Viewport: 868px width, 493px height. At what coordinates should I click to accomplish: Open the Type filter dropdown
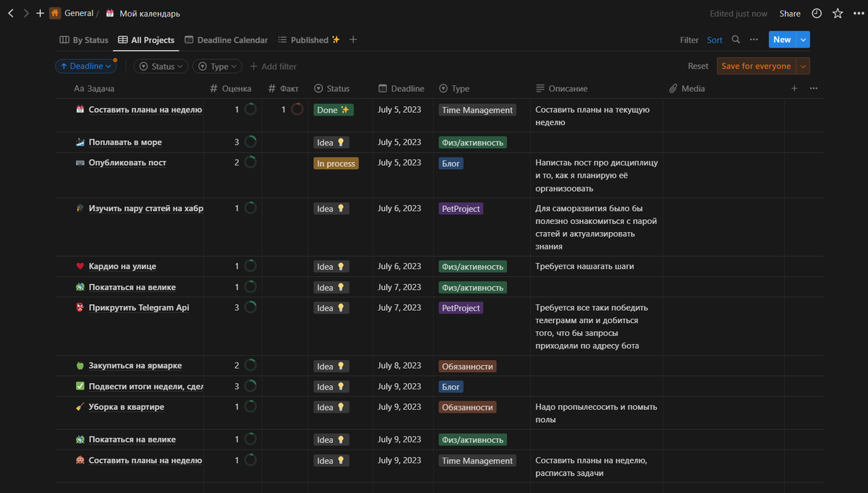[x=216, y=66]
